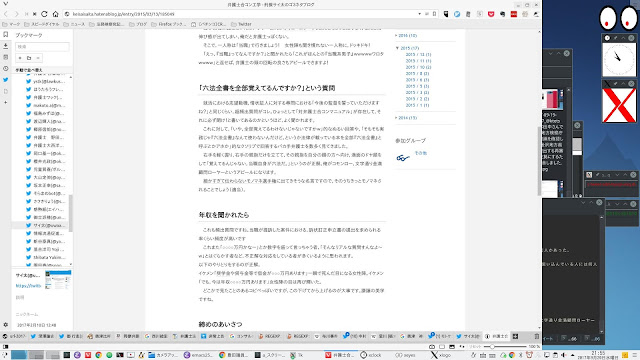640x360 pixels.
Task: Click bookmark preview thumbnail in panel
Action: tap(58, 280)
